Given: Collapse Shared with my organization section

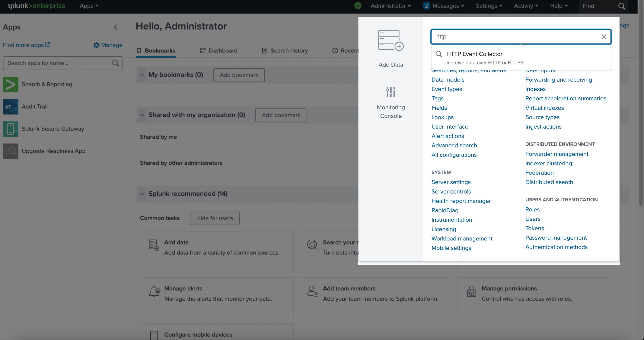Looking at the screenshot, I should pos(142,115).
